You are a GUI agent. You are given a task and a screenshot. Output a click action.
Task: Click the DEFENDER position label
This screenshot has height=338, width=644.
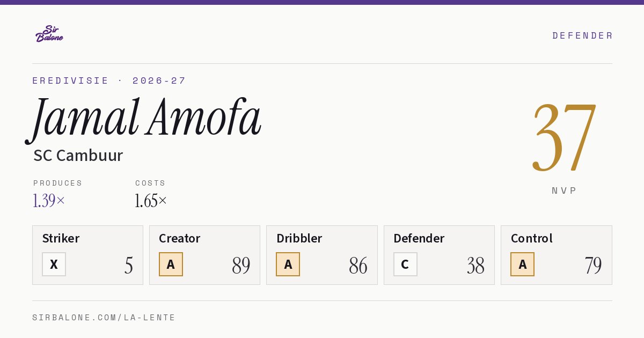[x=582, y=35]
